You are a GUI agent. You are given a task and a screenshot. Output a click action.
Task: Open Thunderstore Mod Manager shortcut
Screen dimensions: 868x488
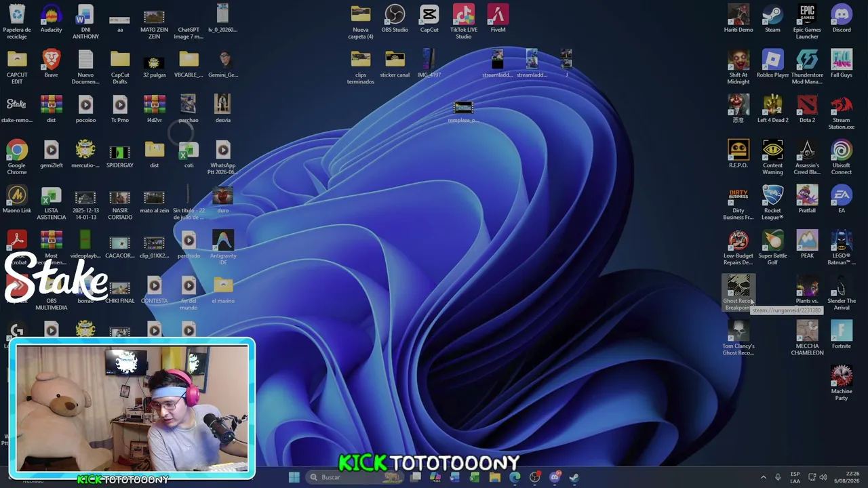pos(807,66)
